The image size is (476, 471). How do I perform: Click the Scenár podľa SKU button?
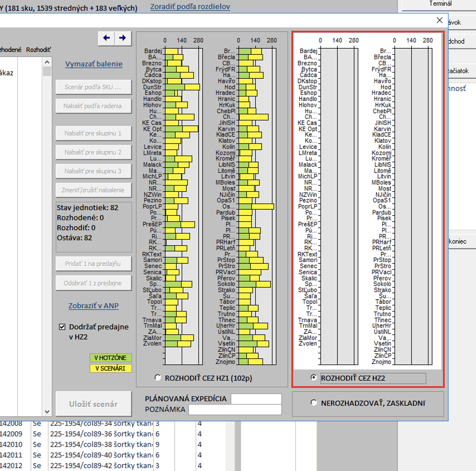tap(93, 87)
